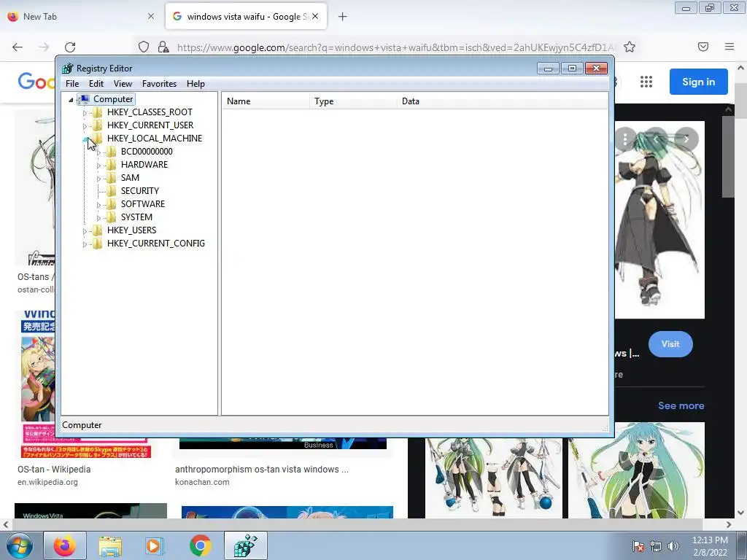This screenshot has width=747, height=560.
Task: Open Windows Explorer from the taskbar
Action: (x=110, y=545)
